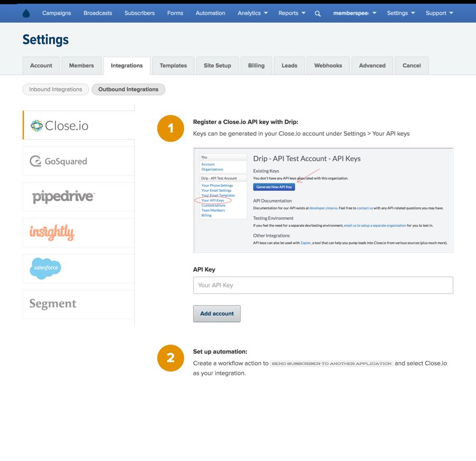Image resolution: width=476 pixels, height=461 pixels.
Task: Open Broadcasts in top navigation
Action: [x=98, y=13]
